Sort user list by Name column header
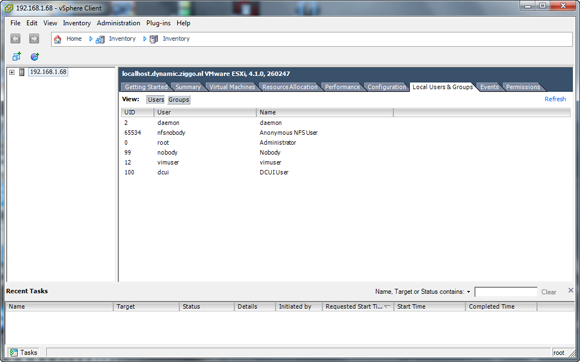This screenshot has width=580, height=362. point(325,112)
